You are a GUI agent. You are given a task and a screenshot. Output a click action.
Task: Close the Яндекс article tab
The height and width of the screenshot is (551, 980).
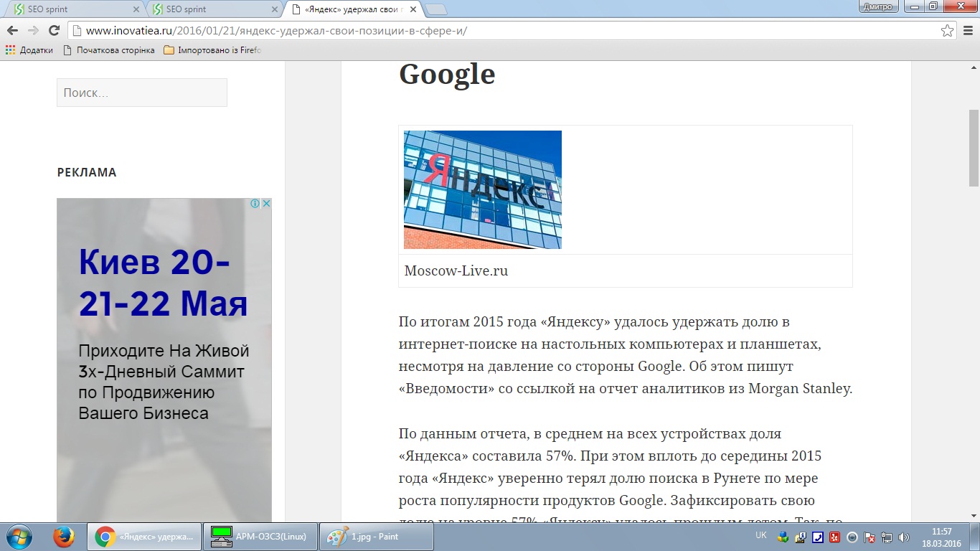click(x=413, y=9)
